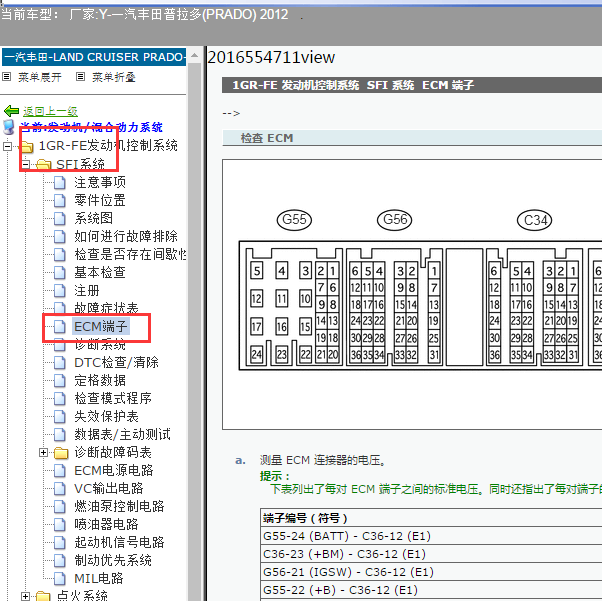Click the page icon beside 定格数据

[x=60, y=381]
